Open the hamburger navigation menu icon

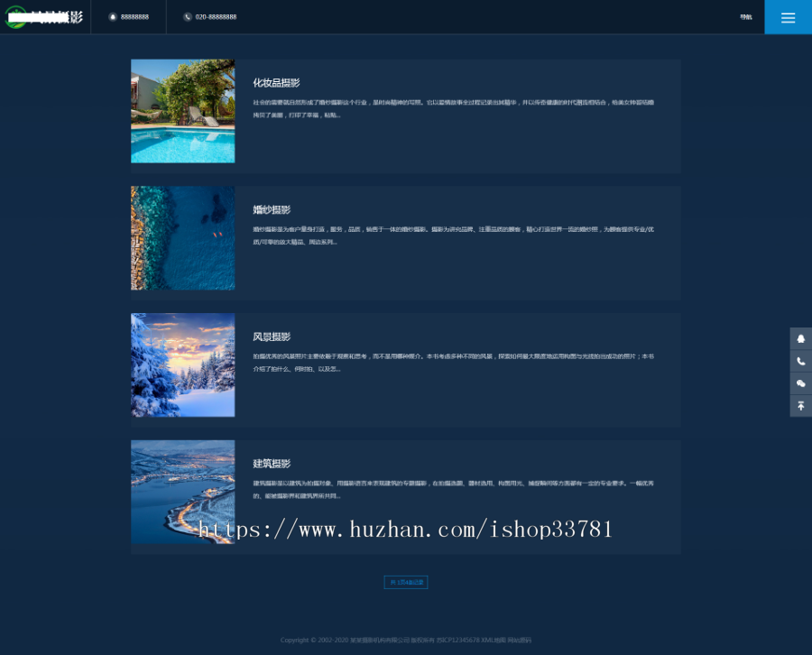point(788,16)
